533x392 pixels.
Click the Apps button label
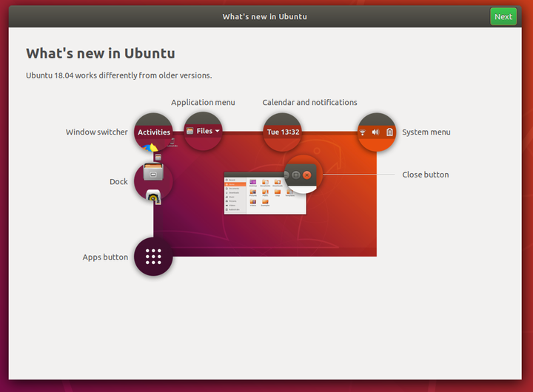point(105,257)
